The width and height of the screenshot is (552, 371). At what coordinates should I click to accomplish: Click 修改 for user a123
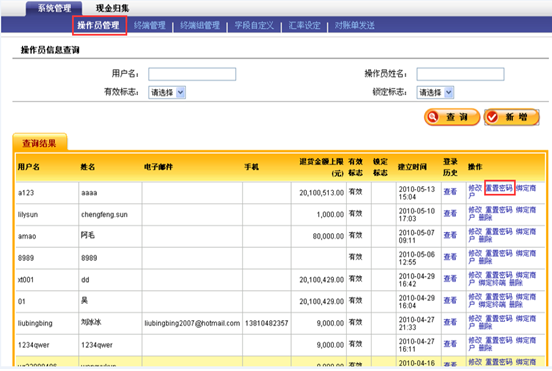tap(475, 188)
